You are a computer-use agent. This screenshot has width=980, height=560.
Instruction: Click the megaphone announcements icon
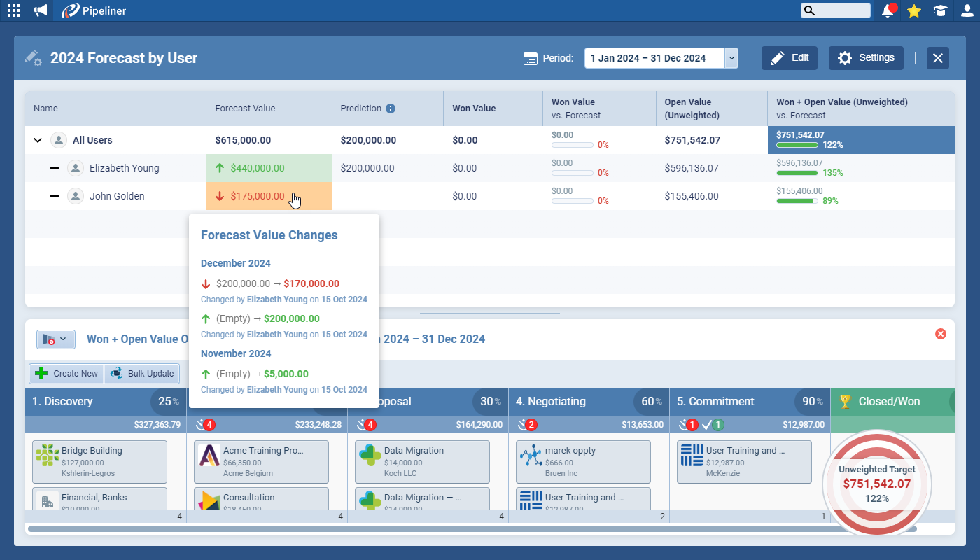41,10
